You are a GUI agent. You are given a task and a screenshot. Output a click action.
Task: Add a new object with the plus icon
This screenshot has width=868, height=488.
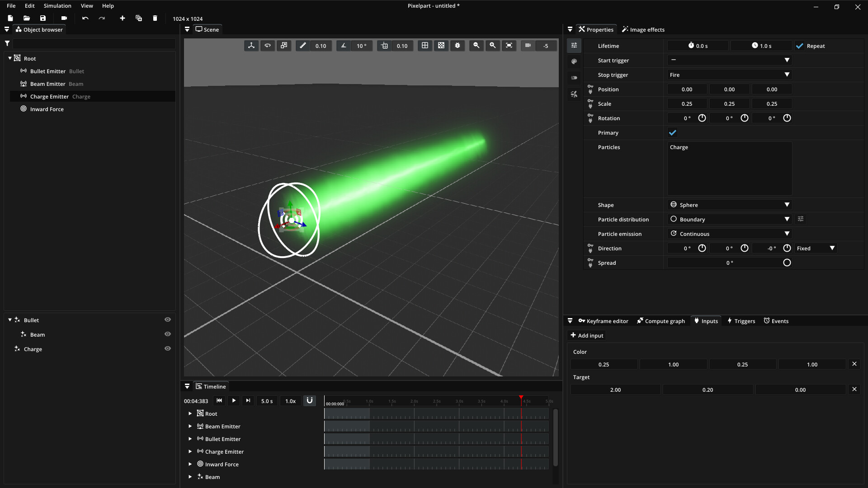122,18
